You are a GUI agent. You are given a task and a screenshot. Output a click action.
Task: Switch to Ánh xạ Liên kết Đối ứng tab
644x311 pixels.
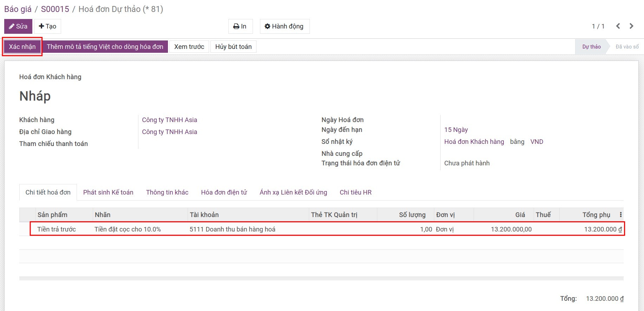[x=293, y=192]
